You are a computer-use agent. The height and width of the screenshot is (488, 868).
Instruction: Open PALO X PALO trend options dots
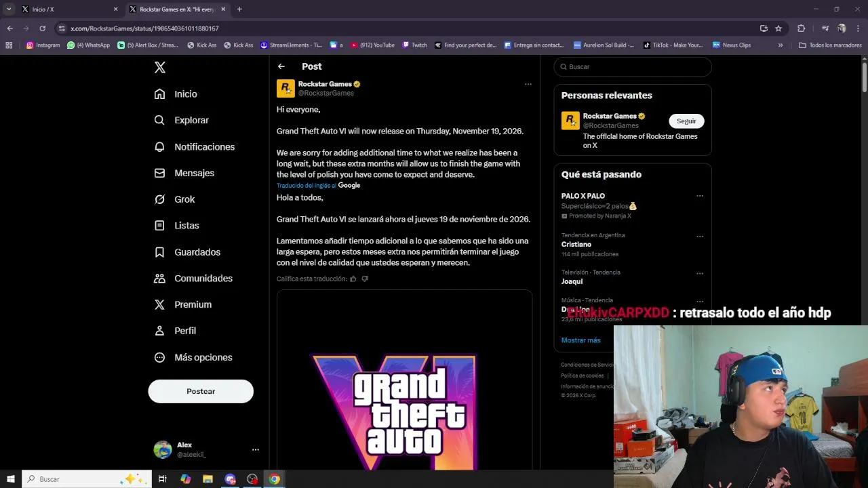coord(700,196)
